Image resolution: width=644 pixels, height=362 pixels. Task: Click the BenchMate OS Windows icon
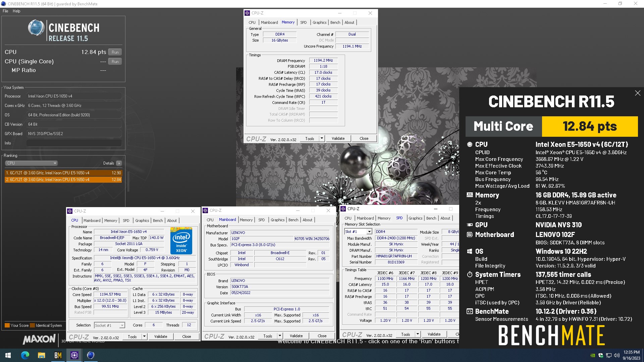click(470, 251)
